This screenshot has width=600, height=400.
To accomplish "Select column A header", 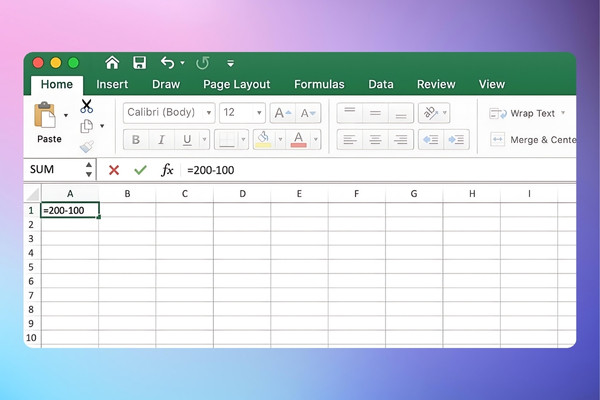I will pyautogui.click(x=70, y=194).
